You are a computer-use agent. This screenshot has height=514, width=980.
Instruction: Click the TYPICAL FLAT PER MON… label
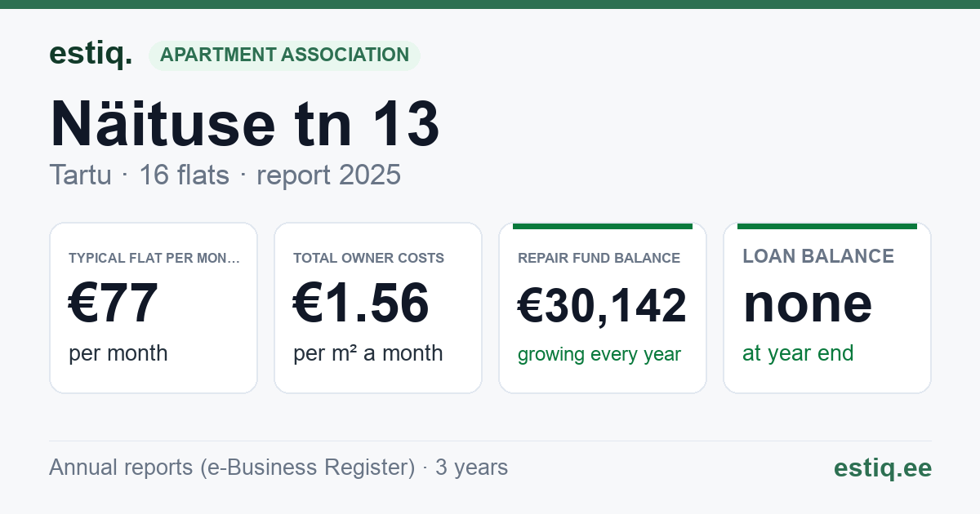click(154, 258)
